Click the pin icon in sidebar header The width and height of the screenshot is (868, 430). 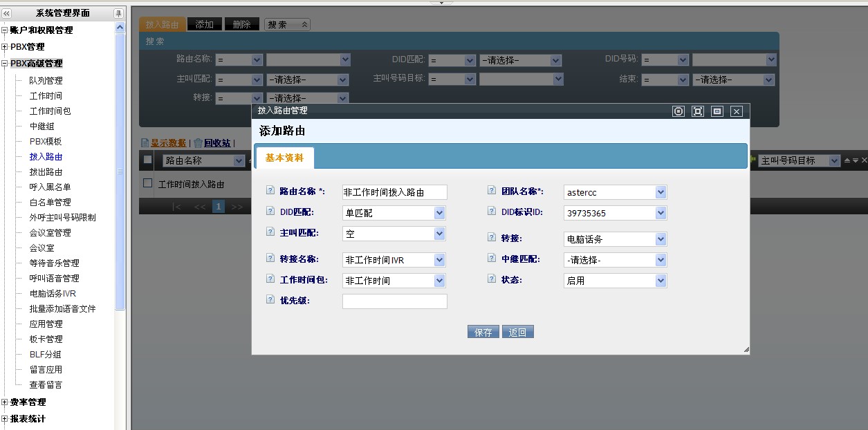click(x=118, y=13)
